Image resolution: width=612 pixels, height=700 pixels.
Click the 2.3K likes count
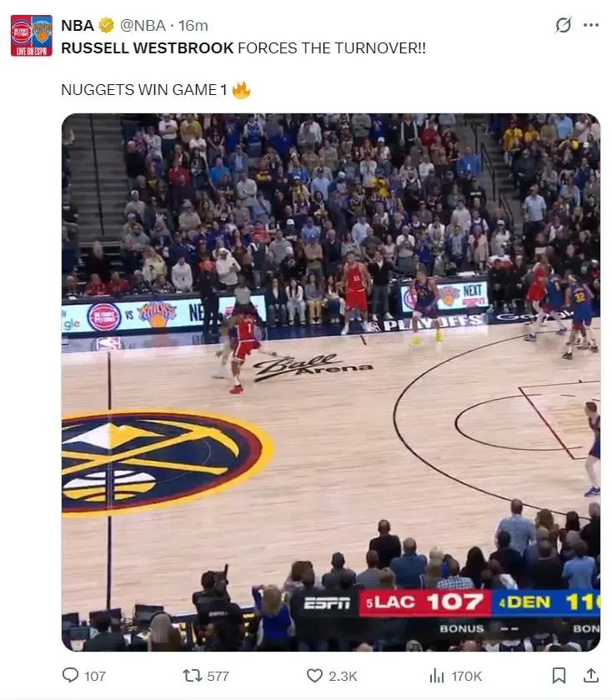tap(343, 676)
